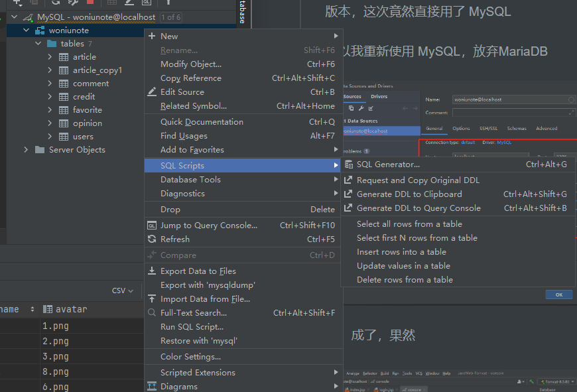
Task: Click the table icon beside users
Action: [x=64, y=137]
